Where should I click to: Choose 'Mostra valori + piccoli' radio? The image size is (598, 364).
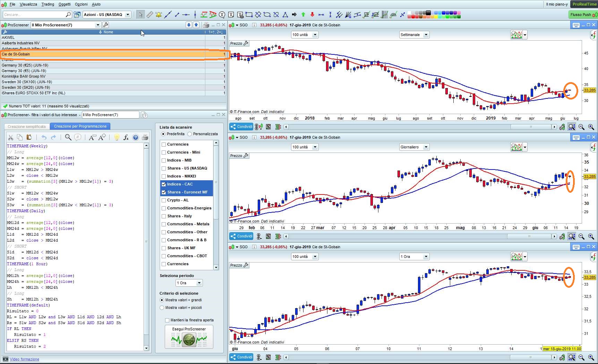[x=162, y=307]
